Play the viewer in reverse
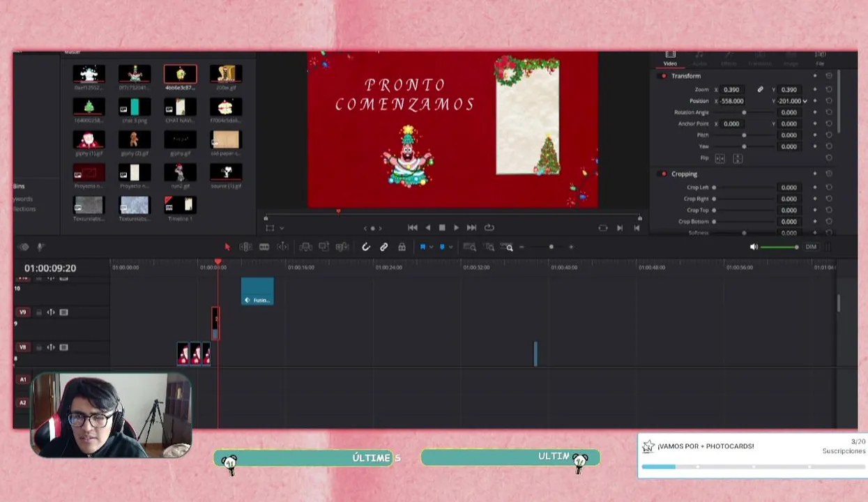 point(427,227)
